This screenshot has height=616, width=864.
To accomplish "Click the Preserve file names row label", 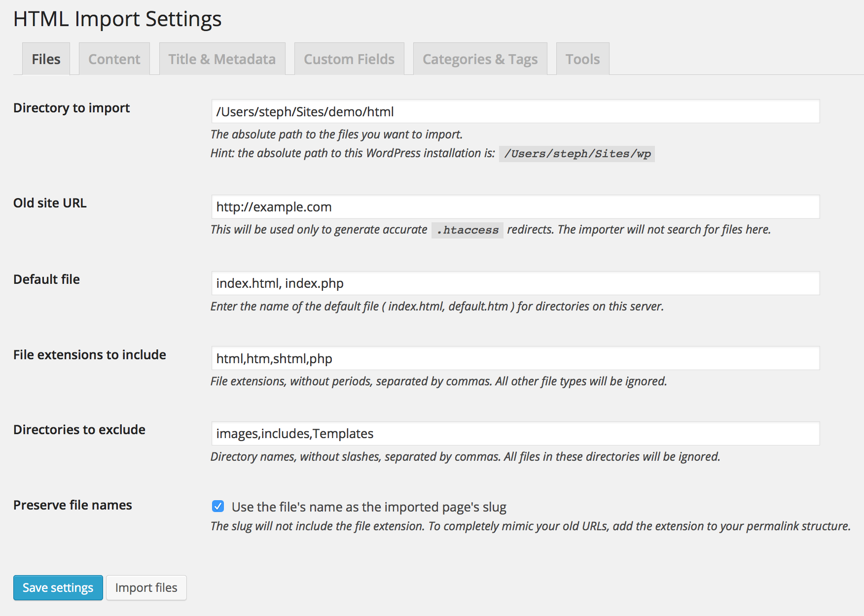I will click(72, 505).
